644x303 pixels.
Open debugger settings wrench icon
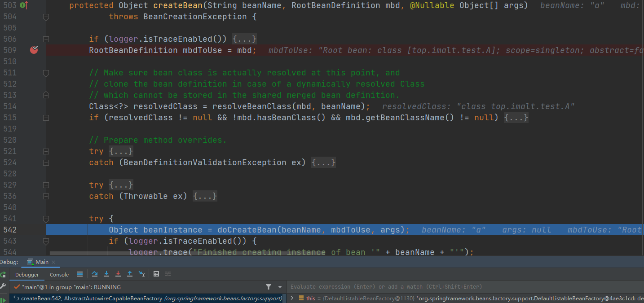click(3, 286)
